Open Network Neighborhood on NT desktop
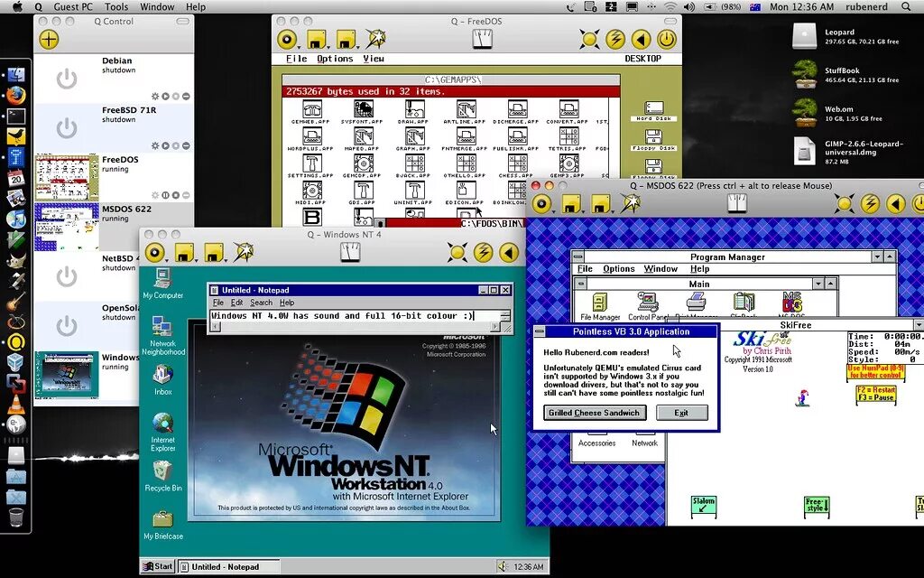The width and height of the screenshot is (924, 578). (x=162, y=336)
